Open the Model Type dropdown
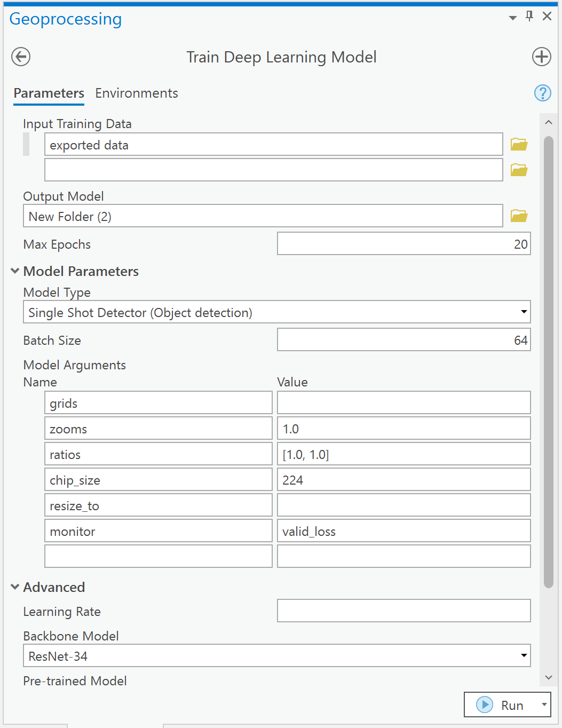562x728 pixels. coord(524,312)
